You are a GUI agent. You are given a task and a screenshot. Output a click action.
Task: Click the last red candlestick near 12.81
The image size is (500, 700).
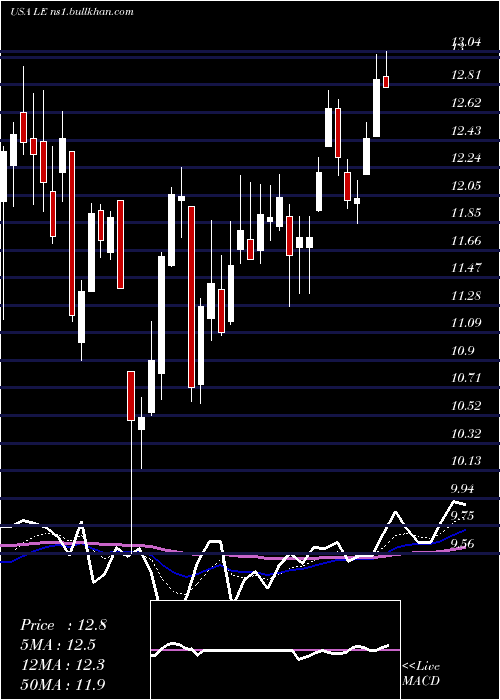pos(386,82)
